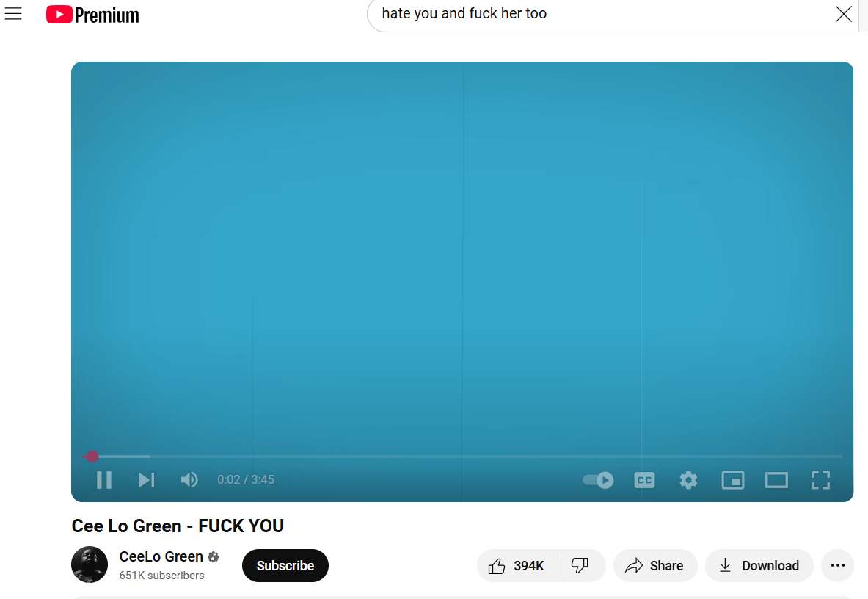Screen dimensions: 868x599
Task: Click the 0:02 / 3:45 time display
Action: tap(246, 480)
